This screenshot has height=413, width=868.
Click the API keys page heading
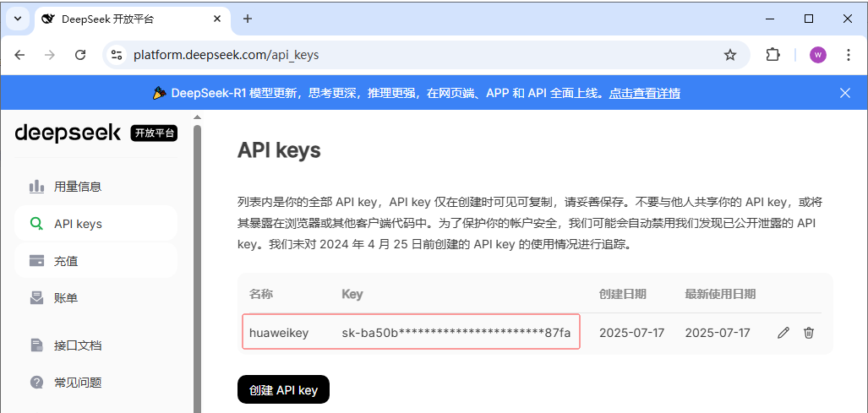(279, 150)
